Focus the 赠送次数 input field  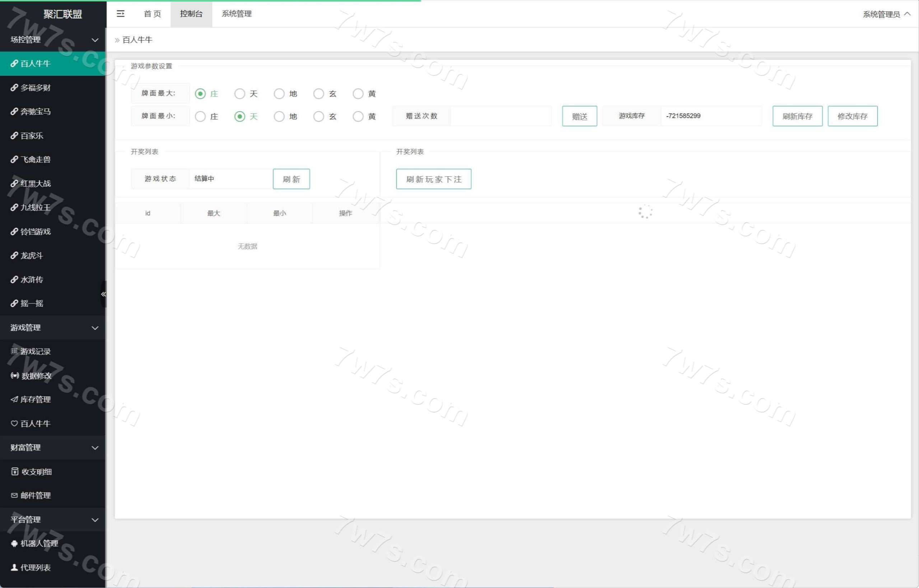point(500,116)
